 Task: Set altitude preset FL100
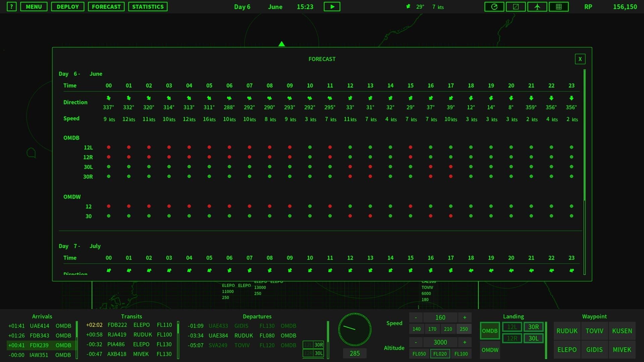pos(461,354)
